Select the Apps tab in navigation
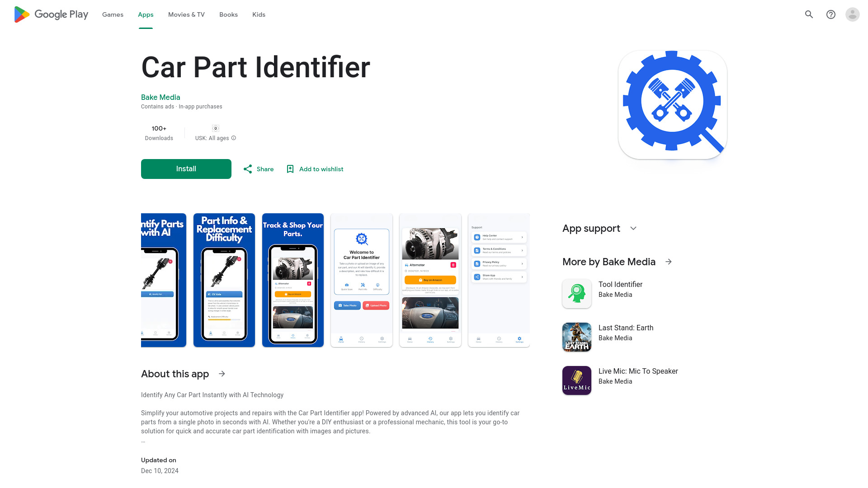 [146, 14]
